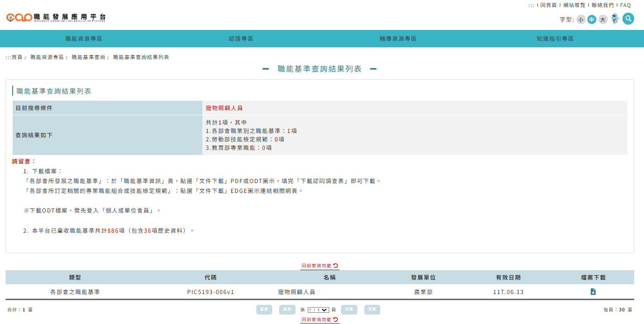Image resolution: width=644 pixels, height=324 pixels.
Task: Open the site search via the magnifier icon
Action: (629, 19)
